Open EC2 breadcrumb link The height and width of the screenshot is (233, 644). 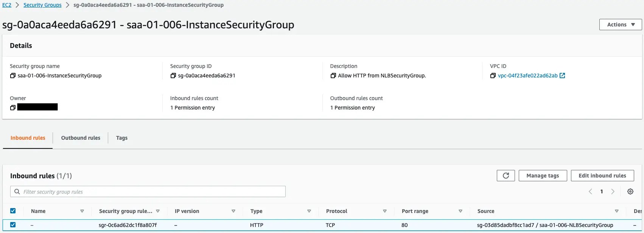(7, 5)
